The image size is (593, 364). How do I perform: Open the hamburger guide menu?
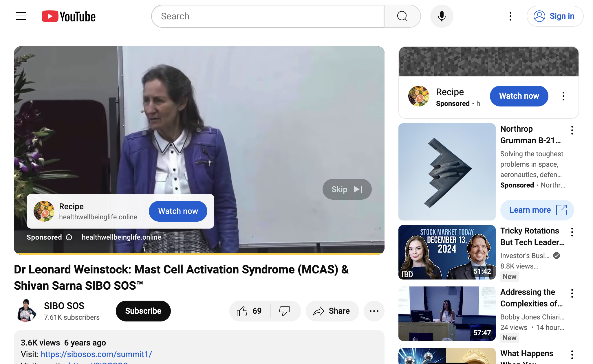[x=21, y=16]
